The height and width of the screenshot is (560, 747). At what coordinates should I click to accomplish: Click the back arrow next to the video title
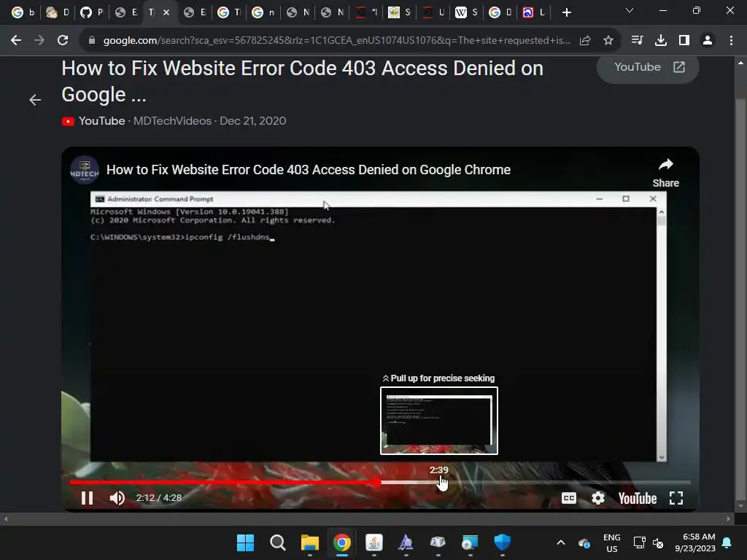(35, 100)
